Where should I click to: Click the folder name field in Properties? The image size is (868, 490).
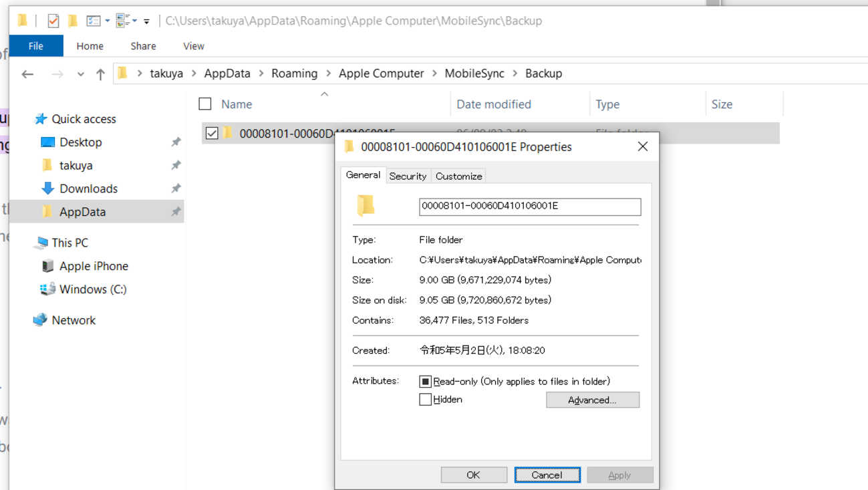click(x=530, y=207)
